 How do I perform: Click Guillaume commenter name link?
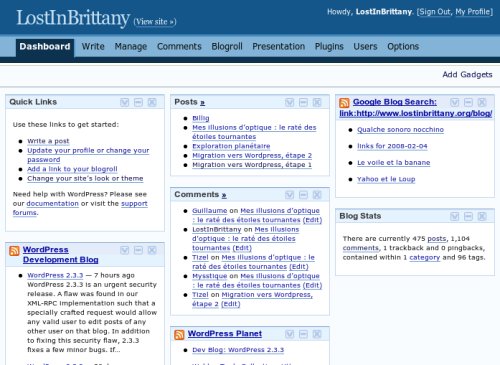click(x=210, y=211)
